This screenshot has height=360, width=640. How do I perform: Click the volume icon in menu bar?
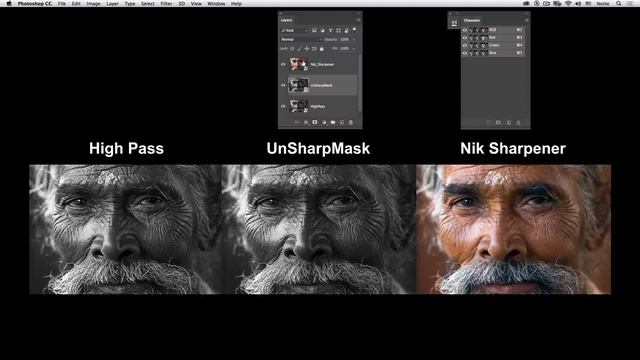coord(578,4)
